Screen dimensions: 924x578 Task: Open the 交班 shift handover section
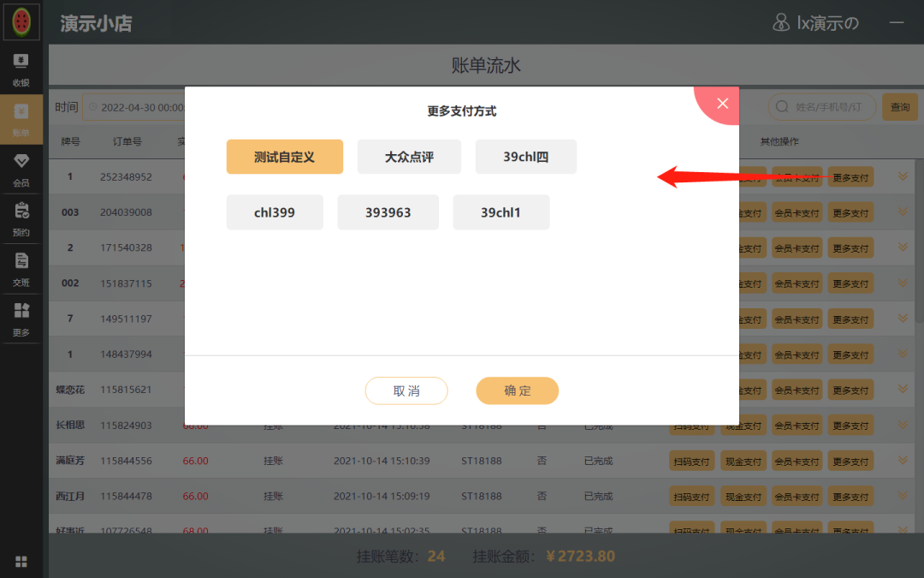tap(21, 270)
